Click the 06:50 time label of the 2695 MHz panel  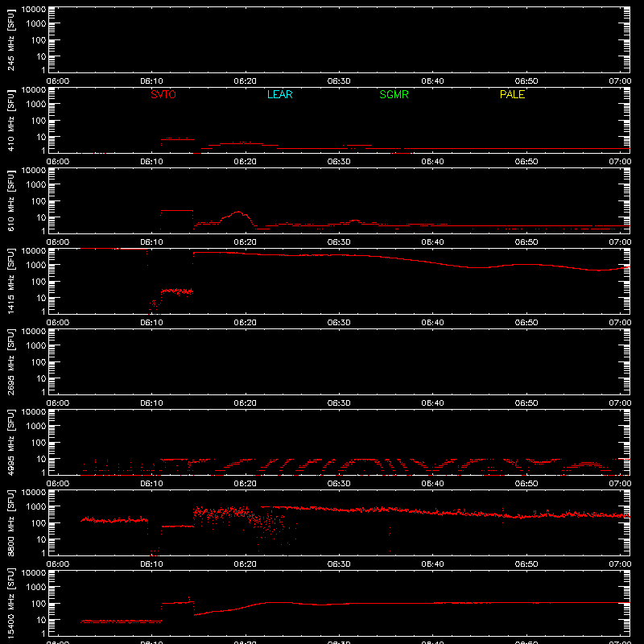pos(526,403)
